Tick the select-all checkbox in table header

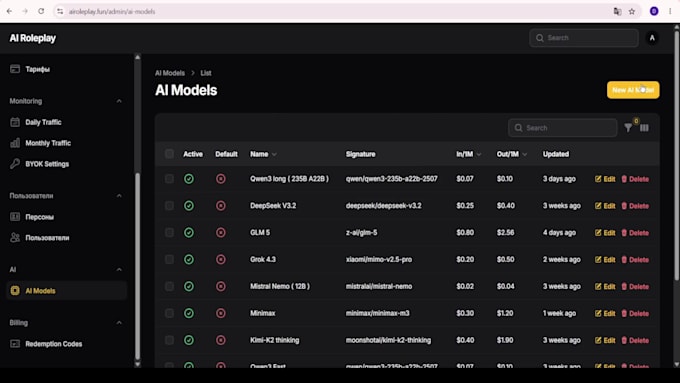pos(169,154)
